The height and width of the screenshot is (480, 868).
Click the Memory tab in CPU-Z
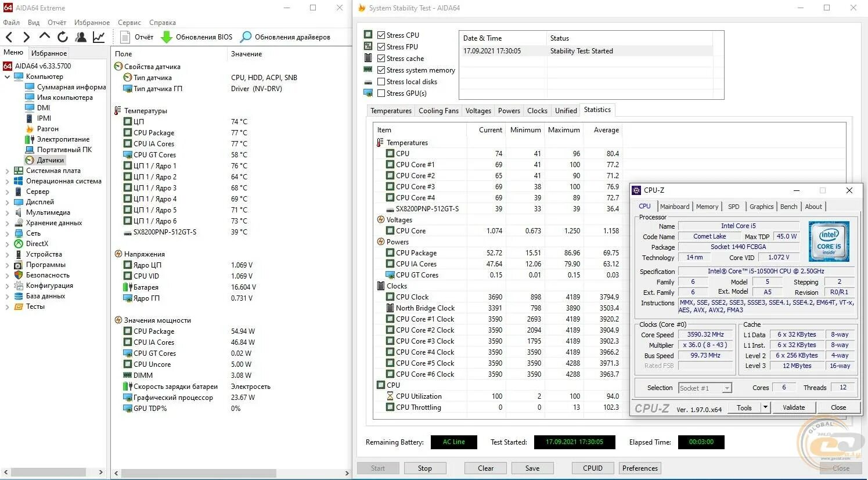coord(707,207)
